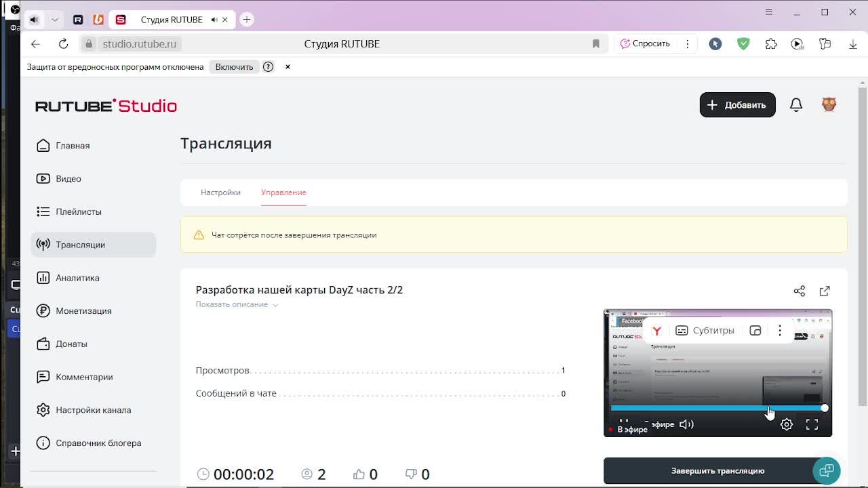Open browser hamburger menu
The height and width of the screenshot is (488, 868).
click(769, 12)
